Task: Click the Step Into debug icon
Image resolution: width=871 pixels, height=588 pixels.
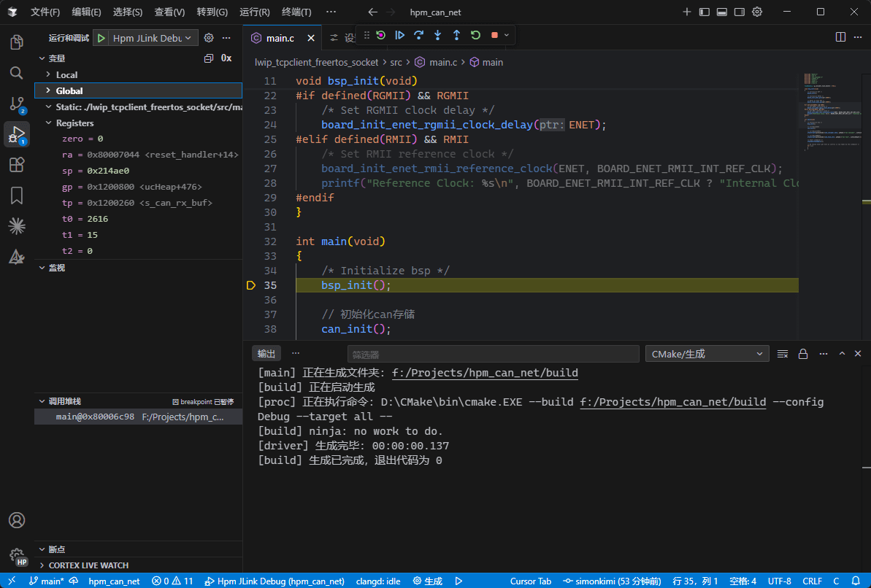Action: 437,35
